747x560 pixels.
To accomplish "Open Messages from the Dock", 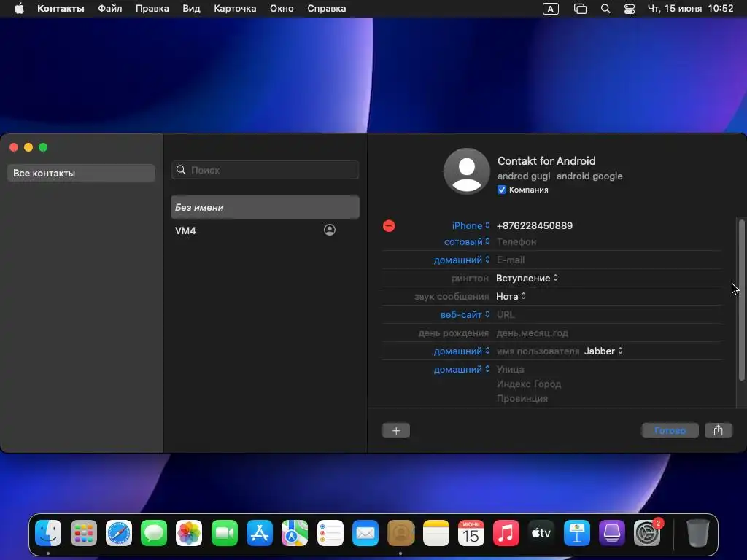I will tap(154, 533).
